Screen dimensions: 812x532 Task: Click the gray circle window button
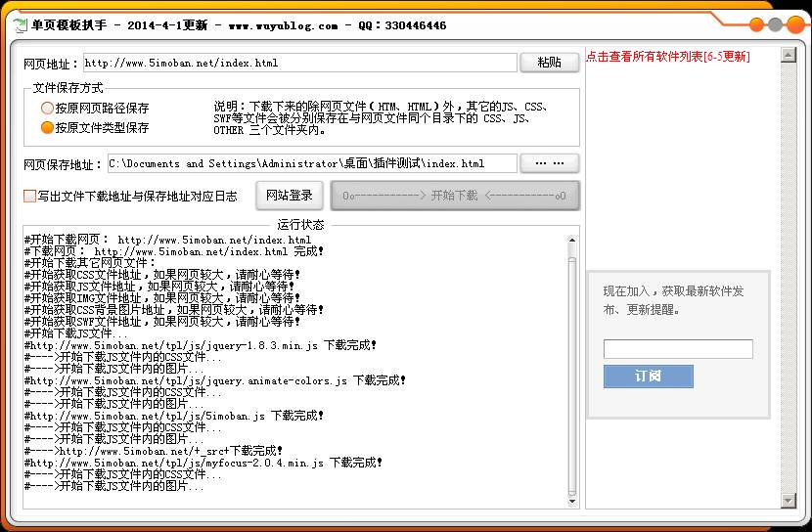coord(775,25)
